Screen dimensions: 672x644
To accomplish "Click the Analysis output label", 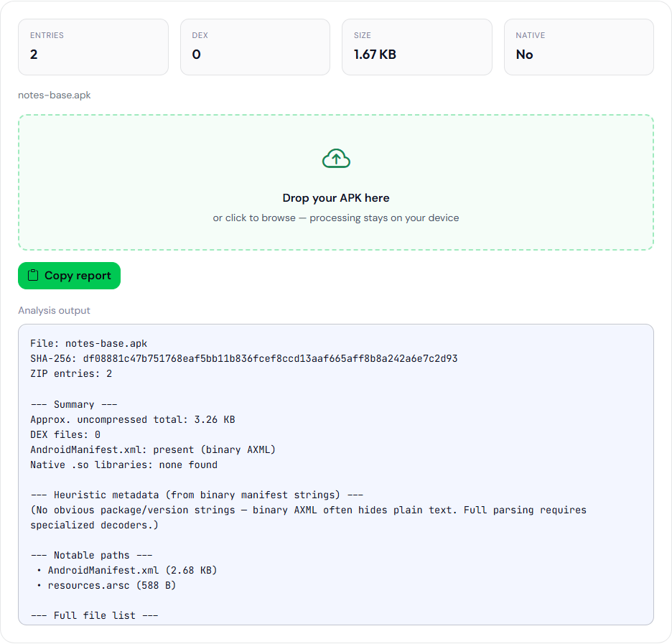I will [54, 310].
